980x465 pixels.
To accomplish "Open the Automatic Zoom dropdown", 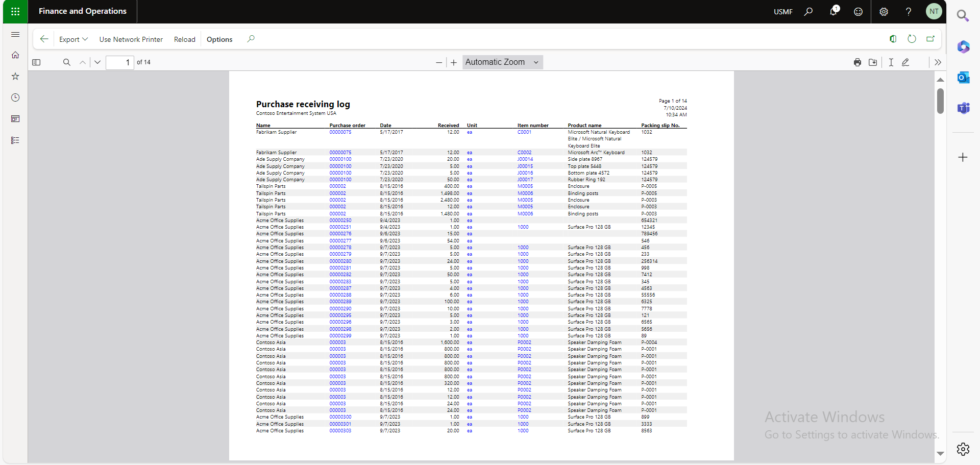I will pos(502,62).
